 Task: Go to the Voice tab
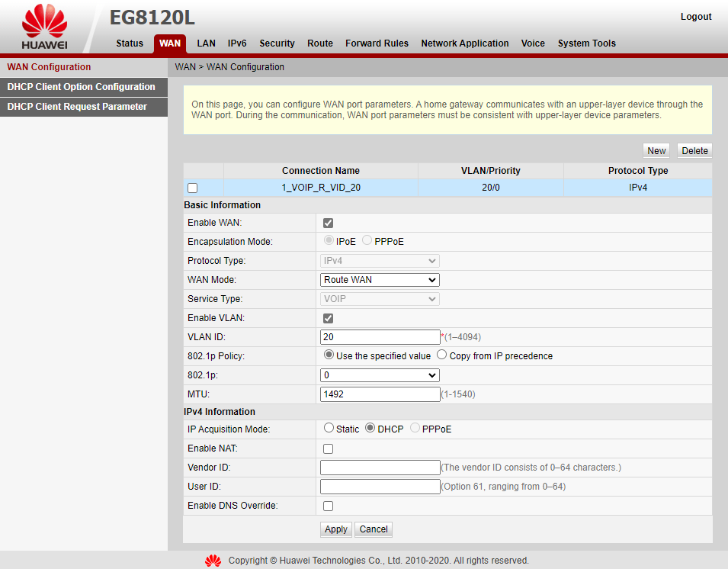(x=533, y=43)
